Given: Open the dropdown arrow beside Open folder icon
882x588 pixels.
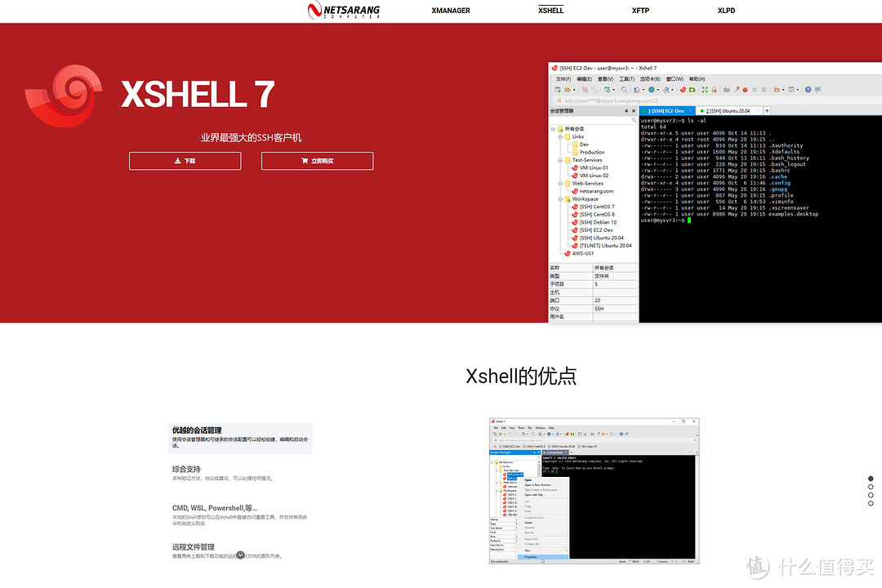Looking at the screenshot, I should click(574, 90).
